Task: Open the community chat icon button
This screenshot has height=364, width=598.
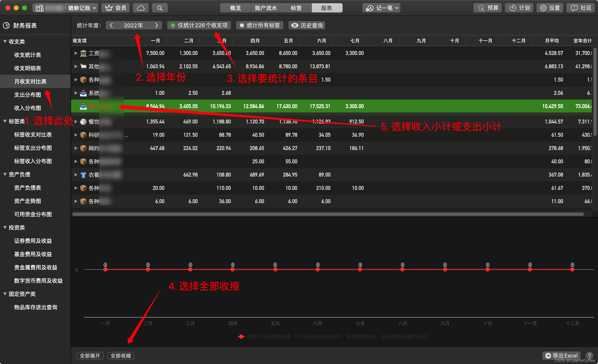Action: (580, 8)
